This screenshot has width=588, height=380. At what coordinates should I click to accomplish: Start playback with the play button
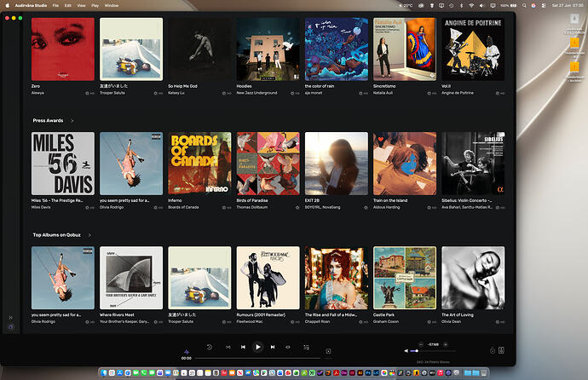[x=257, y=347]
